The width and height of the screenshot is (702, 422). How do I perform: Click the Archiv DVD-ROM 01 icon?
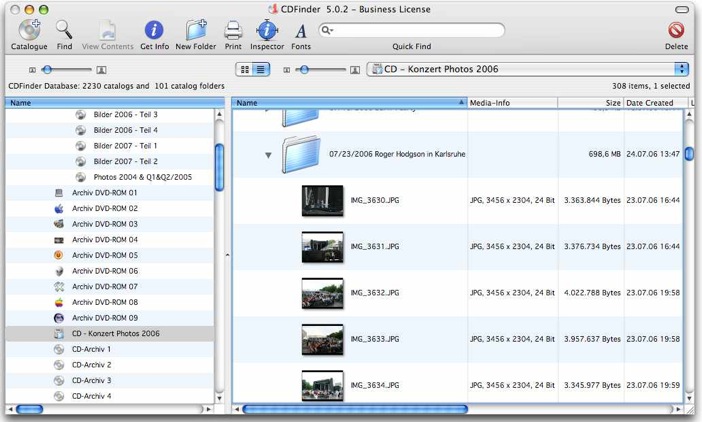[x=59, y=193]
